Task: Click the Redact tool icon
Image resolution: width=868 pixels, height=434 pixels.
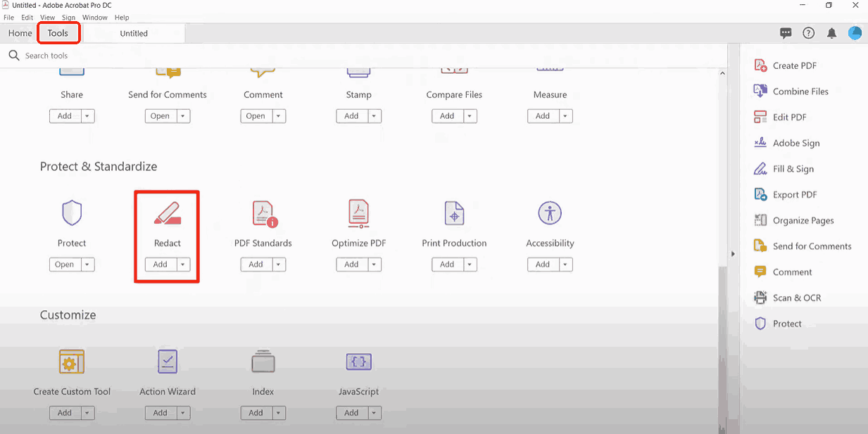Action: [x=167, y=214]
